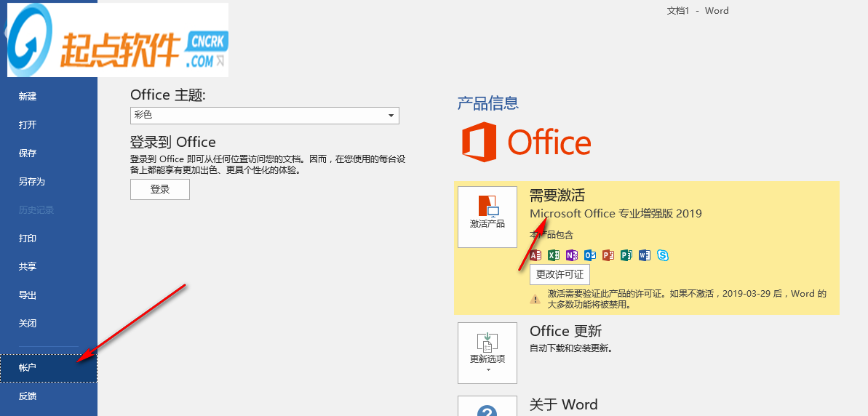Image resolution: width=868 pixels, height=416 pixels.
Task: Click 自动下载和安装更新 text
Action: pos(570,348)
